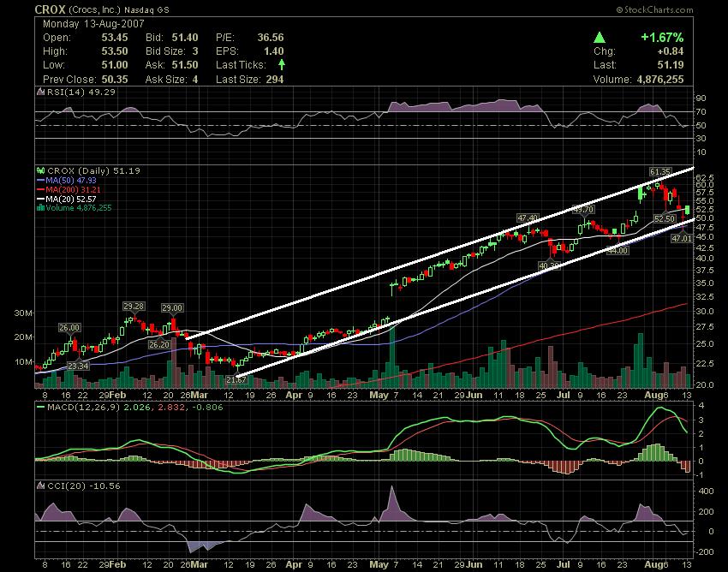This screenshot has height=572, width=728.
Task: Click the red MA(200) legend line marker
Action: point(41,189)
